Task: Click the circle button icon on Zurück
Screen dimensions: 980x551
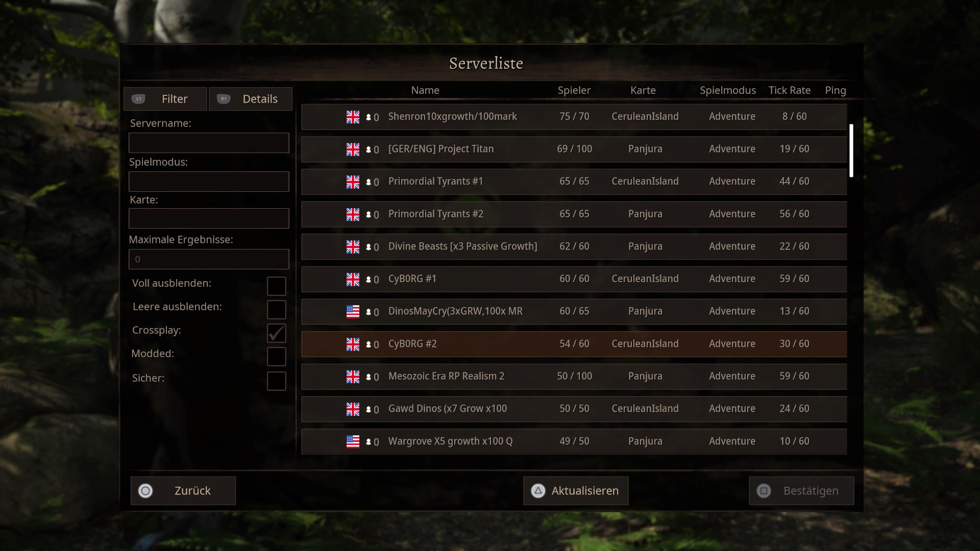Action: point(145,491)
